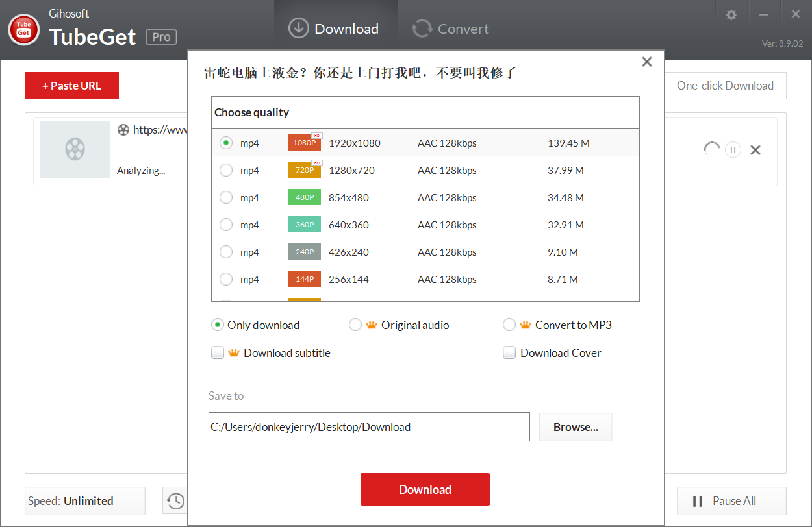Image resolution: width=812 pixels, height=527 pixels.
Task: Click the 480P green quality badge
Action: pos(304,197)
